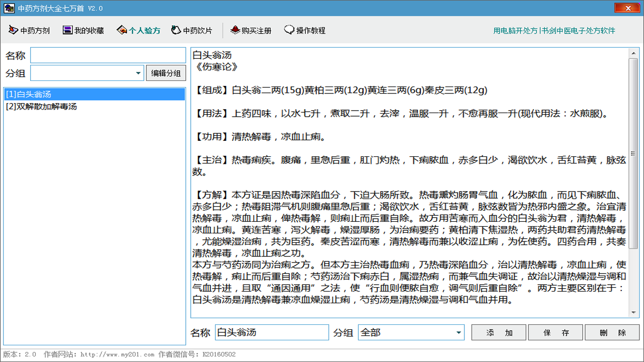
Task: Open the 分组 group dropdown
Action: (139, 73)
